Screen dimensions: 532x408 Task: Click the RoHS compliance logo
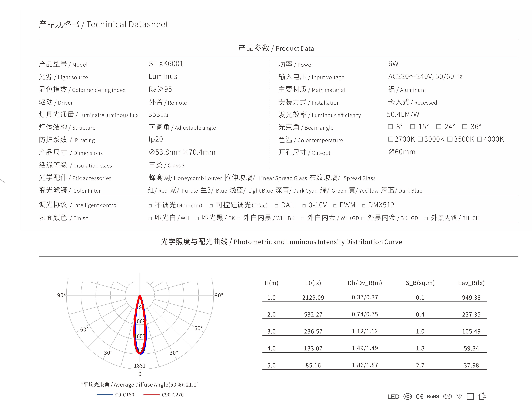(433, 397)
